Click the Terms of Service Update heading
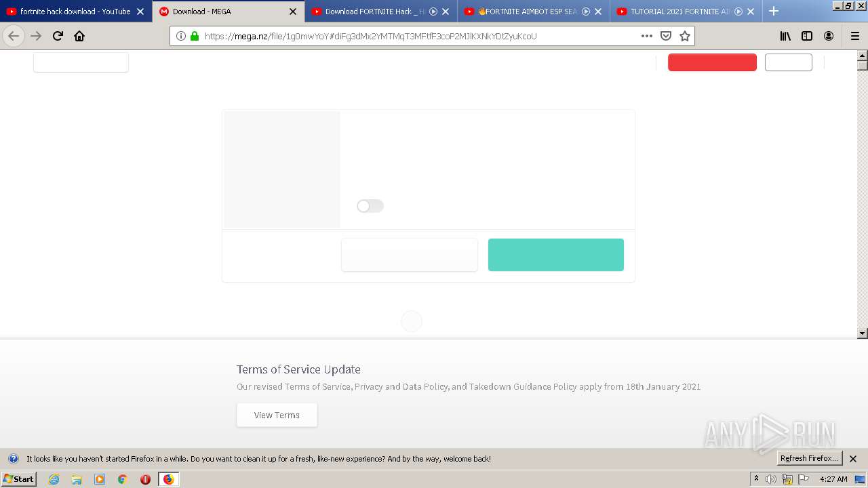 [298, 369]
